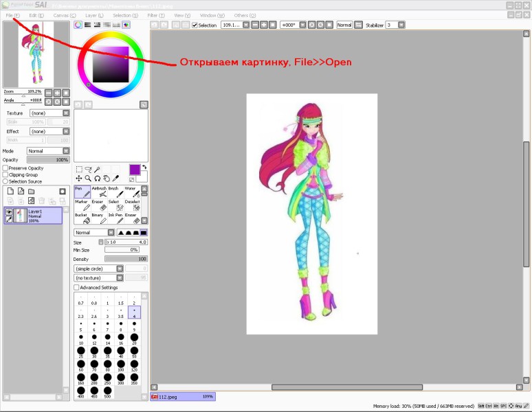
Task: Choose the Water brush tool
Action: click(133, 192)
